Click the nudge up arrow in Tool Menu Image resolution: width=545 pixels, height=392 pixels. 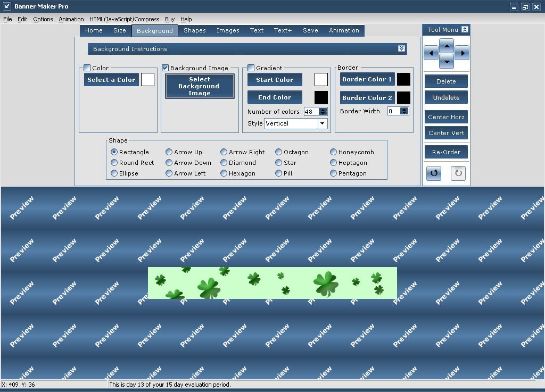pos(447,46)
